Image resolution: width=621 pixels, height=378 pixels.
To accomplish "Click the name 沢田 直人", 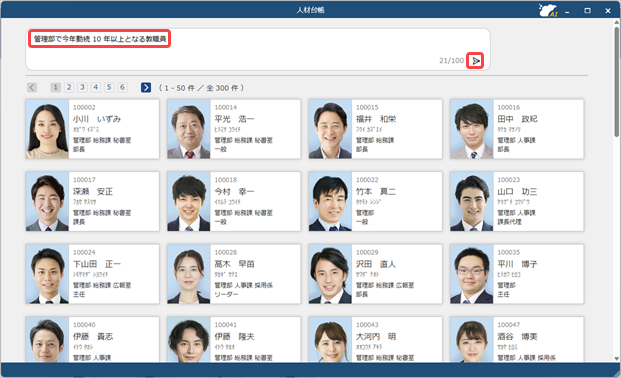I will coord(375,264).
